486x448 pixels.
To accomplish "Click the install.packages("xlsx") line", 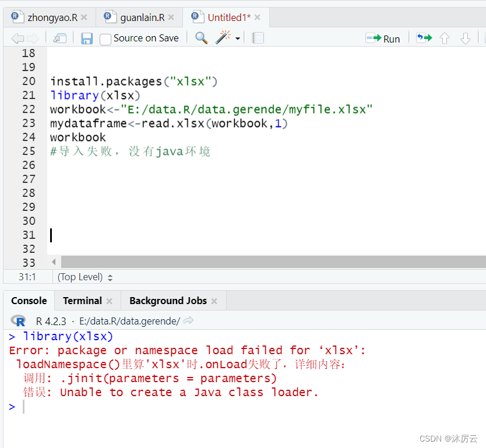I will (x=134, y=82).
